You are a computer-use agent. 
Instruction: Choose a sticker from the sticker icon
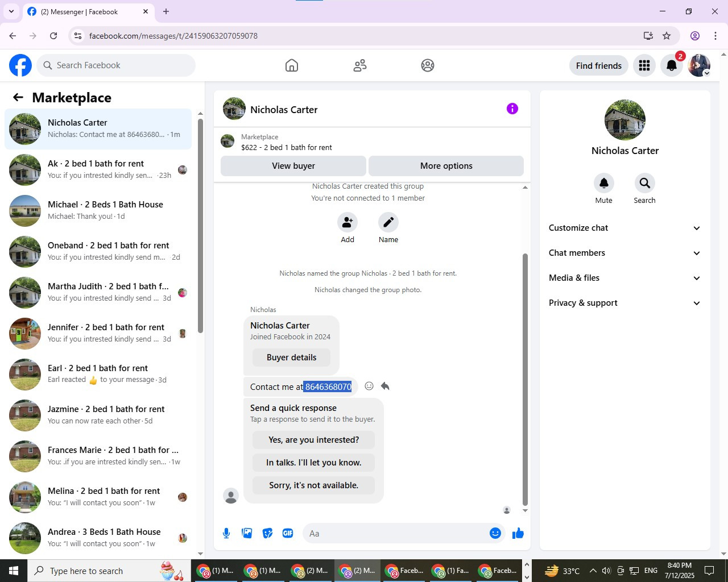tap(267, 533)
